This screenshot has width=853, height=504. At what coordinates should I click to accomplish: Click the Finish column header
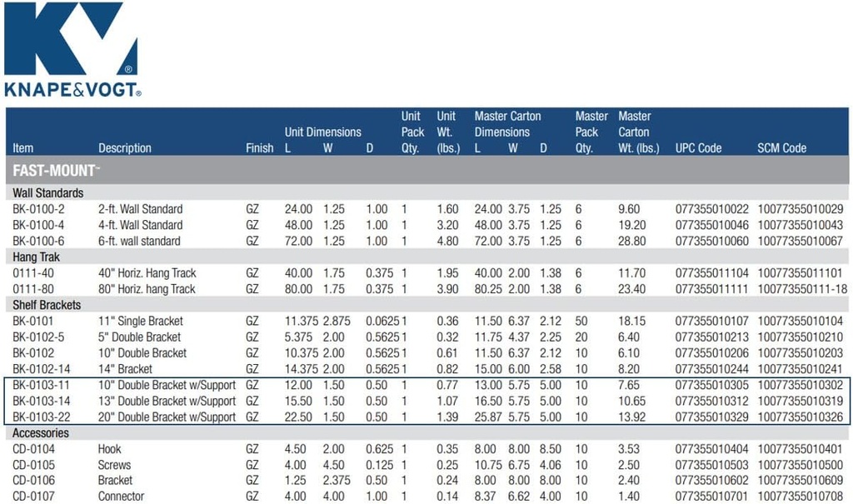point(259,148)
